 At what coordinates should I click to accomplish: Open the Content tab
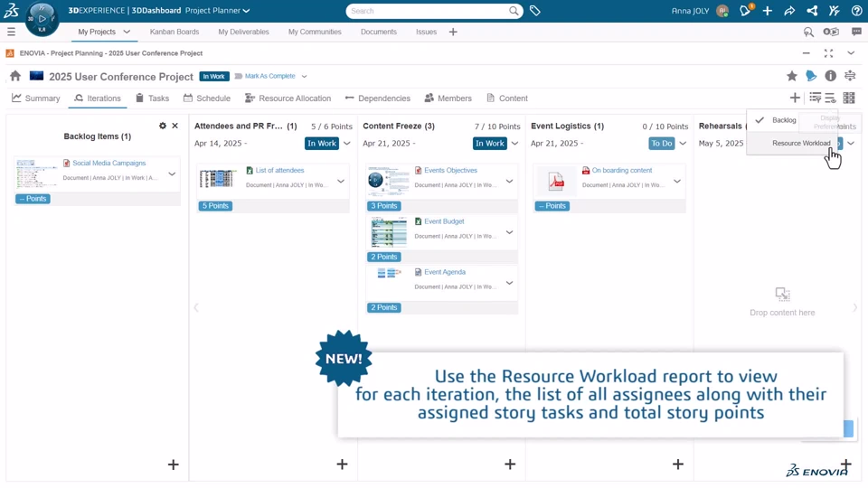[x=507, y=98]
